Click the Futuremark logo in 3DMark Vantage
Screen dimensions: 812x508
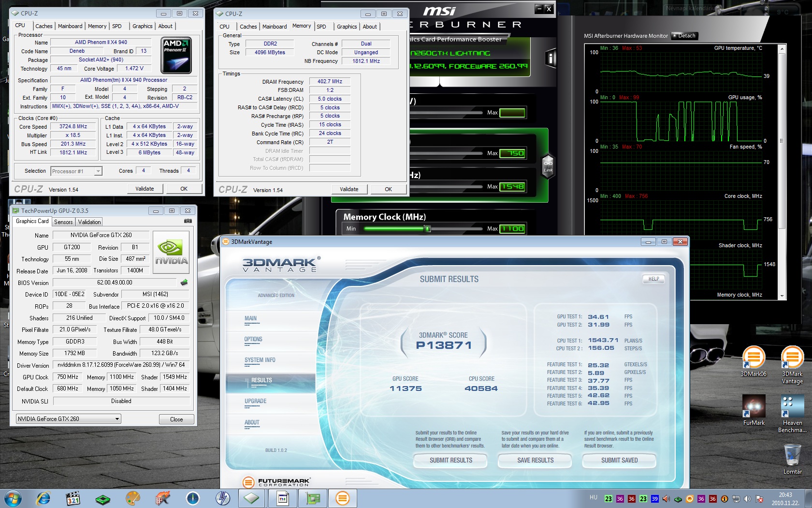(276, 482)
